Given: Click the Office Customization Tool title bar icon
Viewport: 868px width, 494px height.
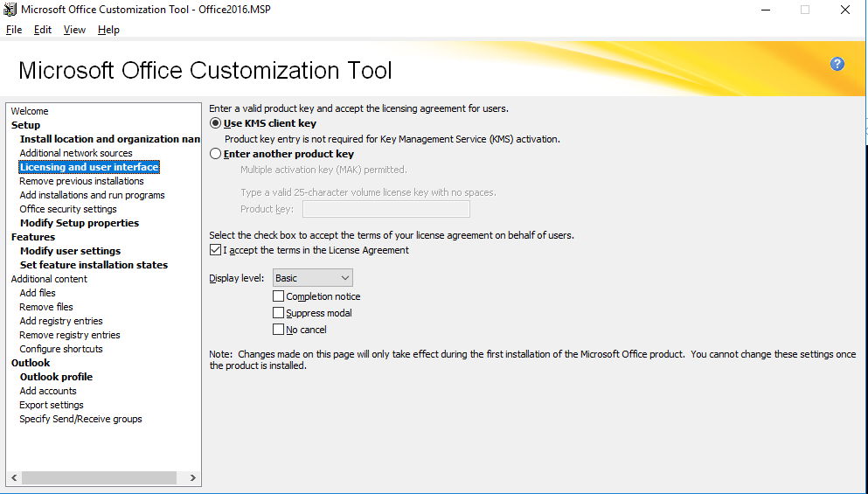Looking at the screenshot, I should coord(10,10).
